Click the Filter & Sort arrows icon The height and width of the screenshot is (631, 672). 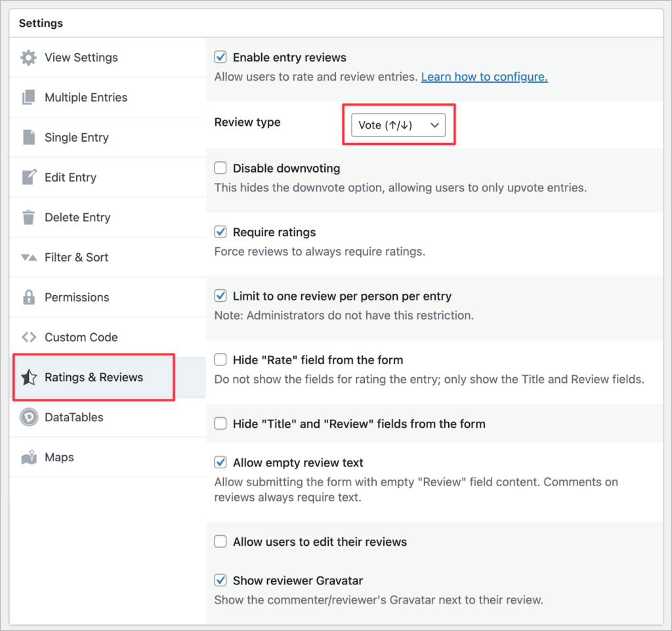point(29,257)
